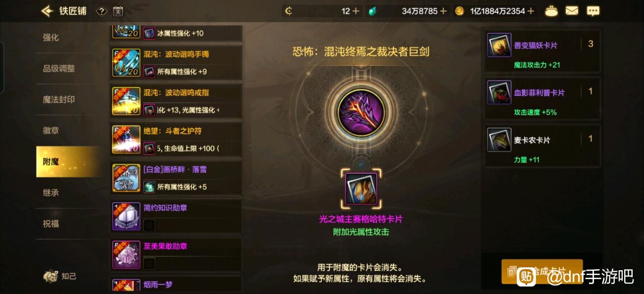Screen dimensions: 644x294
Task: Open the 知己 button at bottom left
Action: pyautogui.click(x=59, y=276)
